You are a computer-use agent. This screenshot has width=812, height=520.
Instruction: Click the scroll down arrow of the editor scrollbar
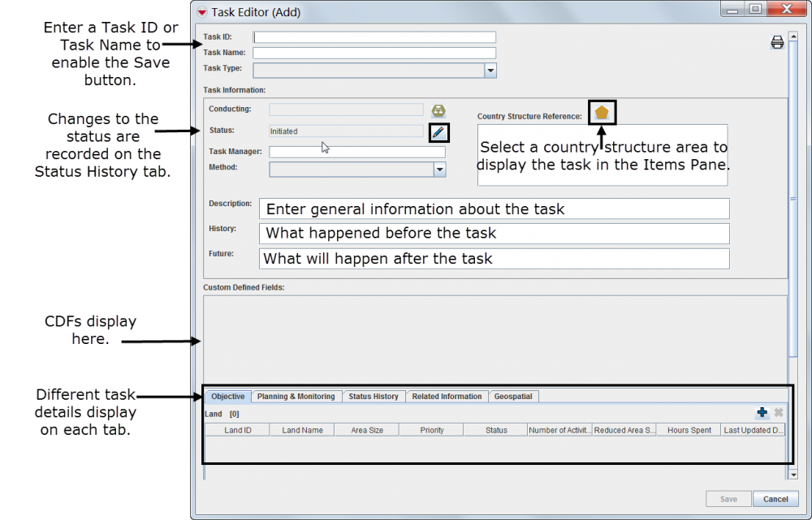(792, 473)
